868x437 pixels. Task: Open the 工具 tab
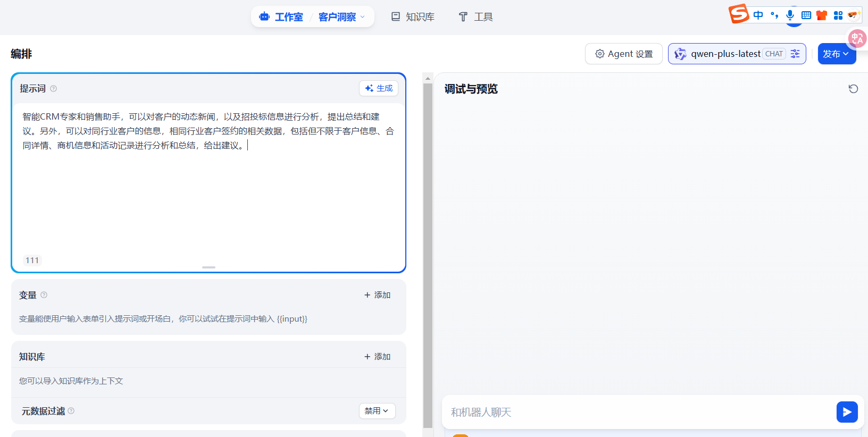pyautogui.click(x=475, y=17)
